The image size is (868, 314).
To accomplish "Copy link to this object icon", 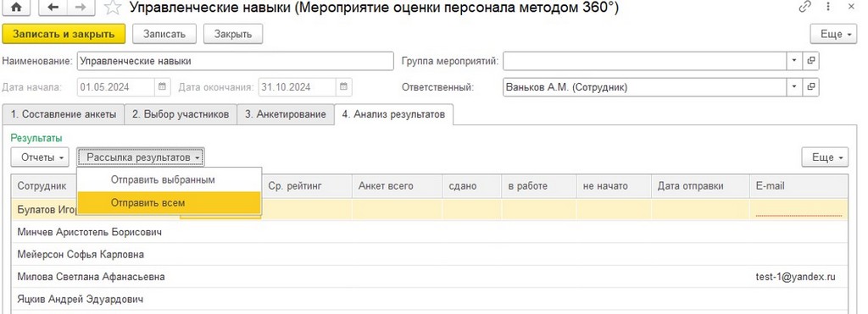I will [x=805, y=7].
